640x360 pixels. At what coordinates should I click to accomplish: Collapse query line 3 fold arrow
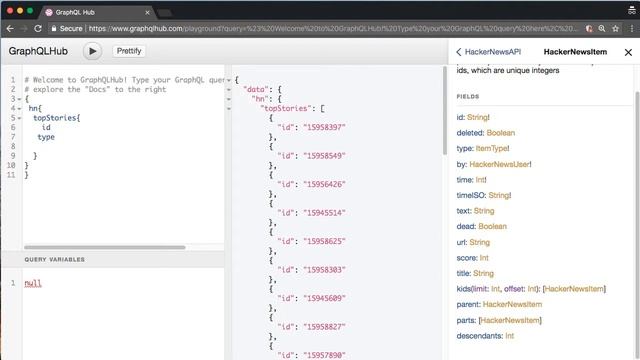[x=19, y=99]
